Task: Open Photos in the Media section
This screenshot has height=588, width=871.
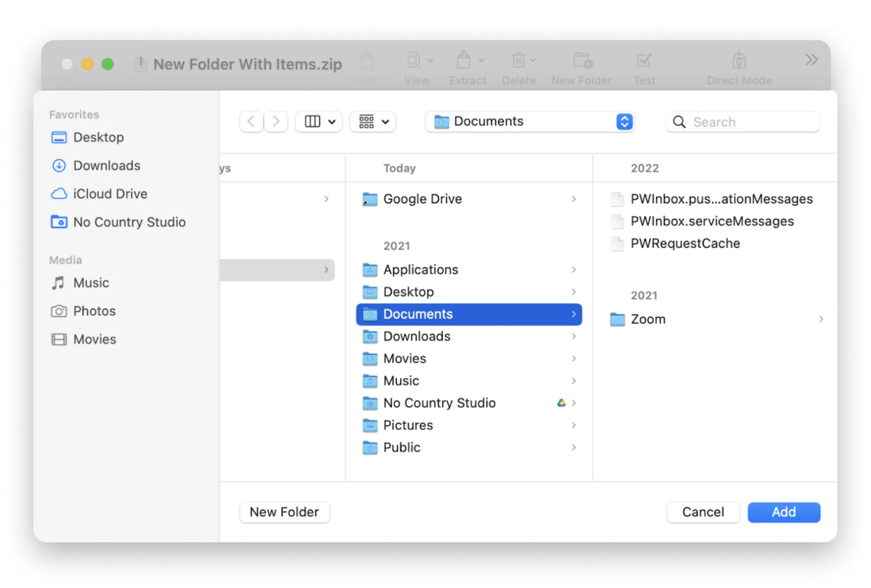Action: pyautogui.click(x=94, y=311)
